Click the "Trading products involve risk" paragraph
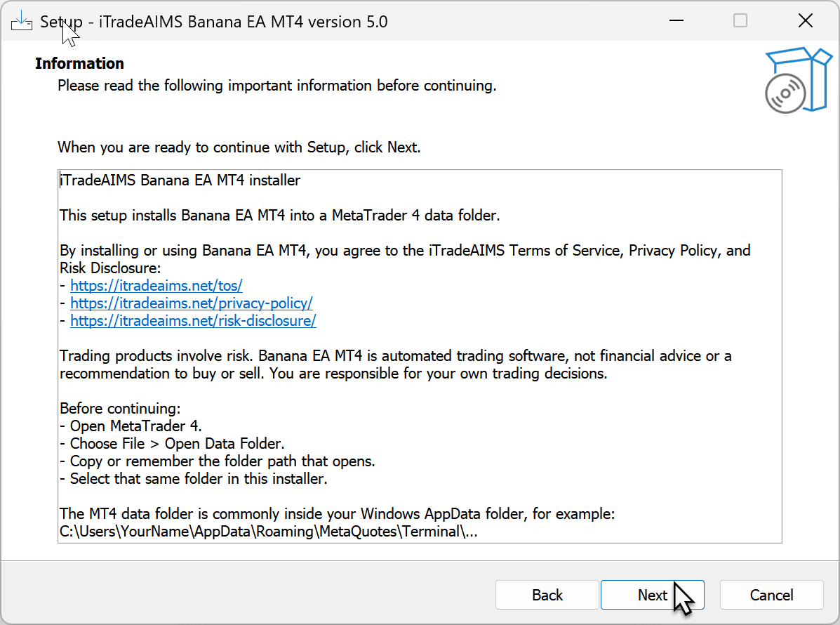840x625 pixels. pos(395,364)
